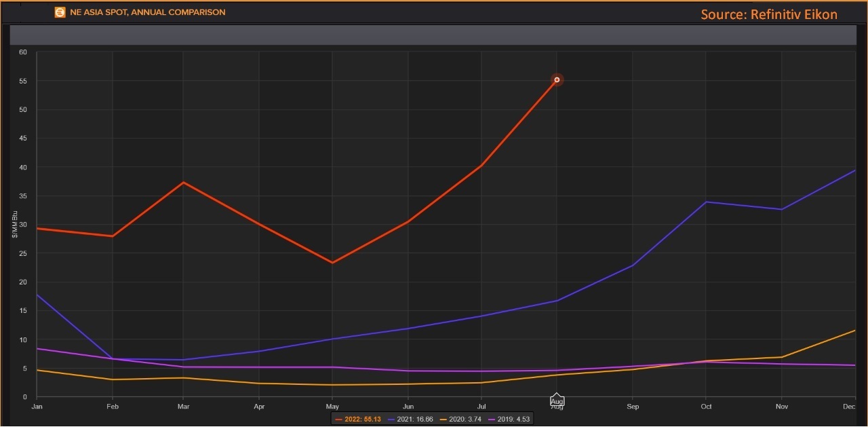Viewport: 868px width, 427px height.
Task: Click the gray toolbar strip below the title
Action: [x=434, y=35]
